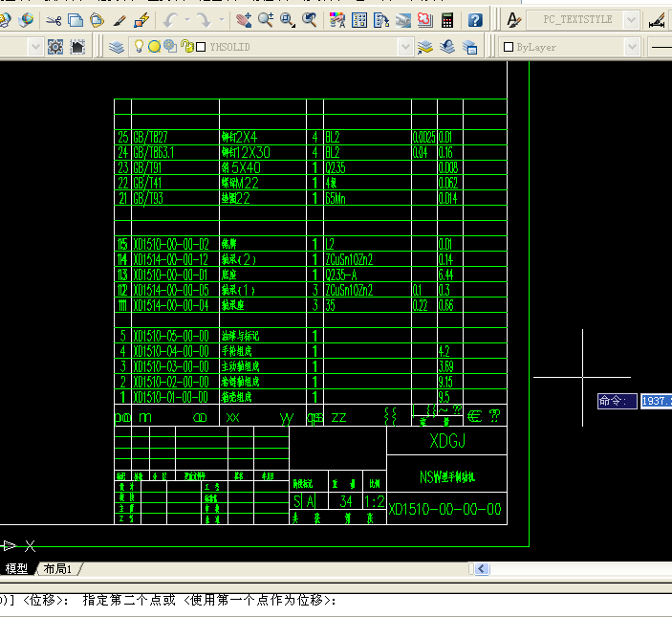Click the horizontal scrollbar left arrow

[482, 569]
